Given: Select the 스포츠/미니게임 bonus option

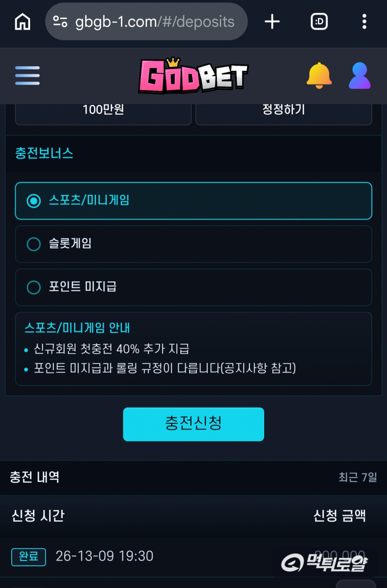Looking at the screenshot, I should [193, 201].
